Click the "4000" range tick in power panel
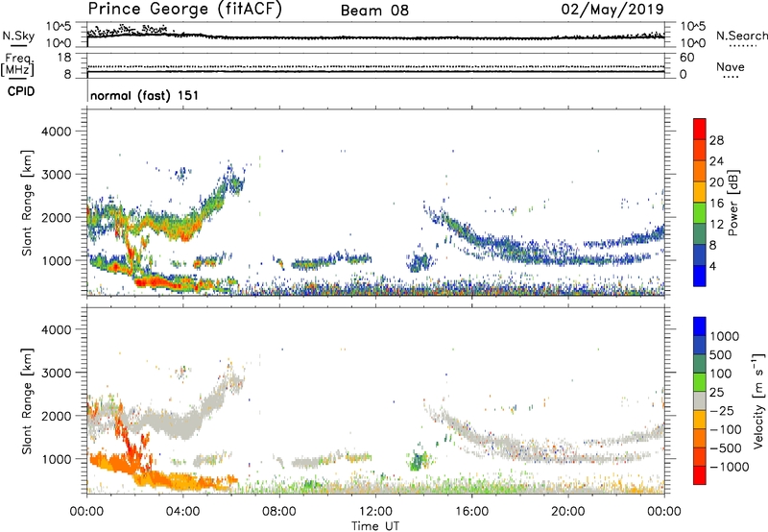 [57, 132]
